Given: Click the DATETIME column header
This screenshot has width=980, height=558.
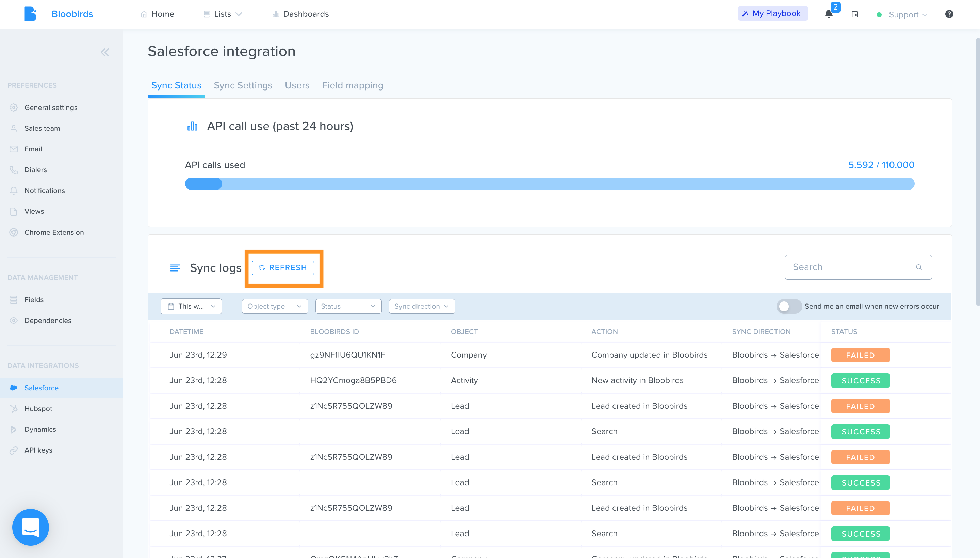Looking at the screenshot, I should 186,332.
